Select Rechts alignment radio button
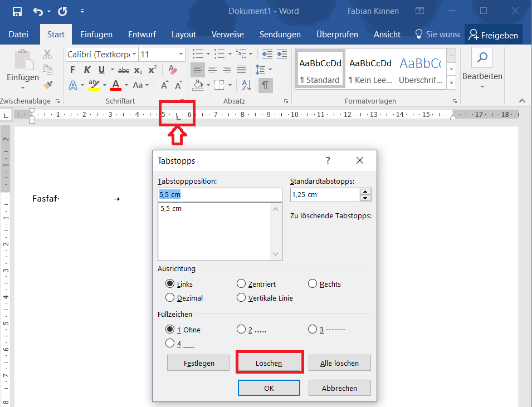The height and width of the screenshot is (407, 532). coord(313,283)
